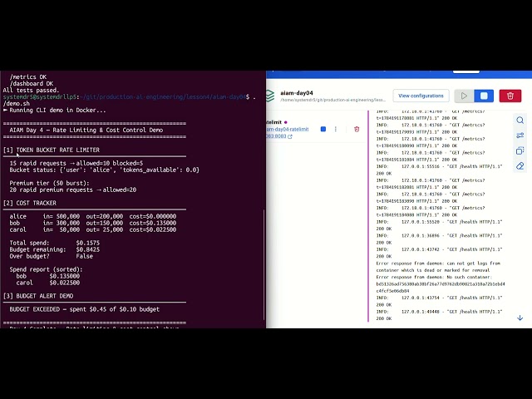Click the 'Premium tier (50 burst):' line
This screenshot has height=399, width=532.
pos(50,183)
